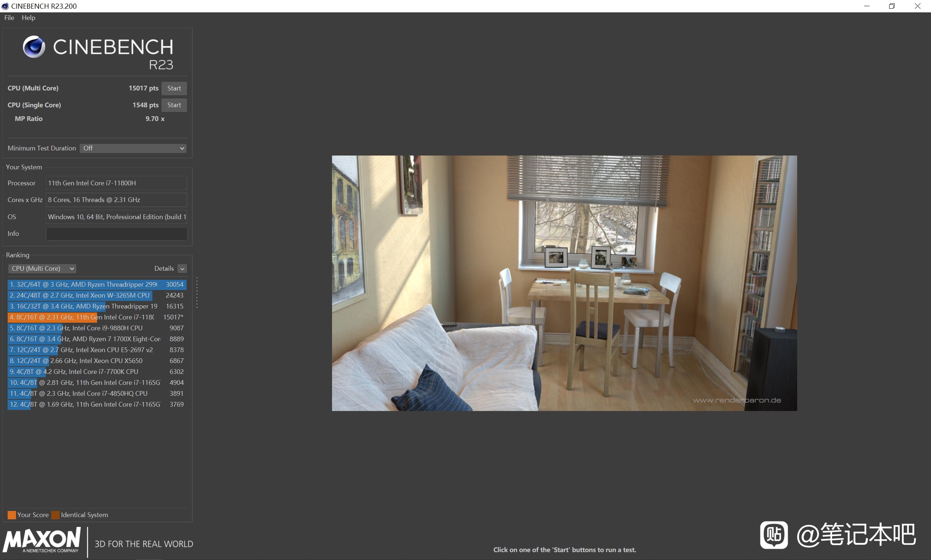This screenshot has height=560, width=931.
Task: Select ranking row Intel Xeon X5650
Action: click(x=97, y=361)
